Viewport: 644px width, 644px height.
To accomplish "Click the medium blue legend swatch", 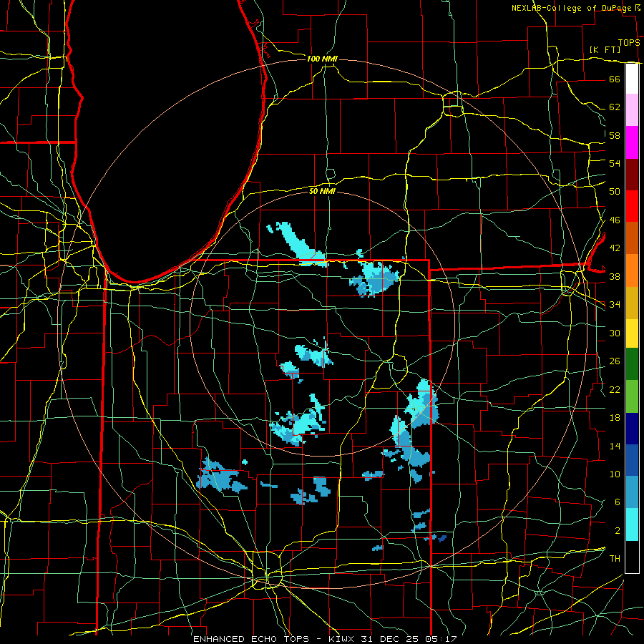I will tap(632, 460).
